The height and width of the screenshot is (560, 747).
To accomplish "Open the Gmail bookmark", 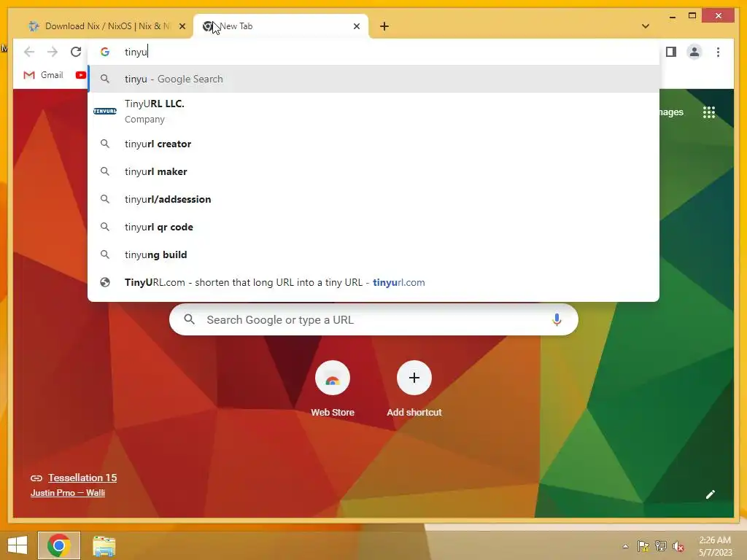I will click(x=43, y=75).
